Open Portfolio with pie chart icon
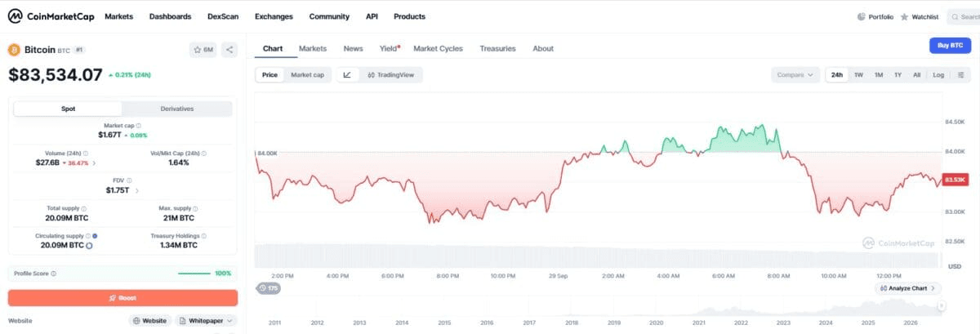The width and height of the screenshot is (980, 334). point(875,16)
